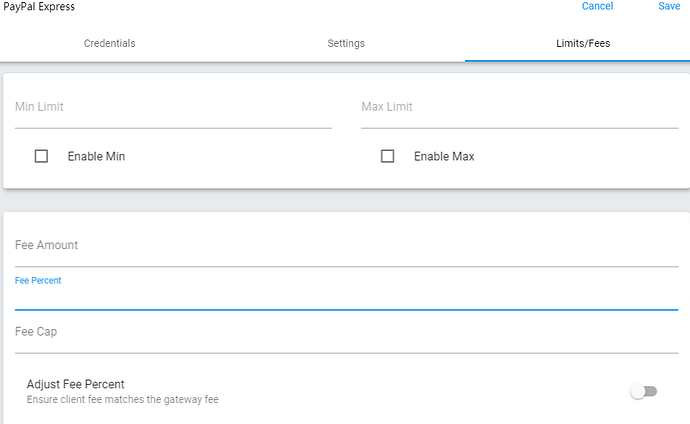Click the Enable Max label text
Screen dimensions: 690x424
coord(444,157)
